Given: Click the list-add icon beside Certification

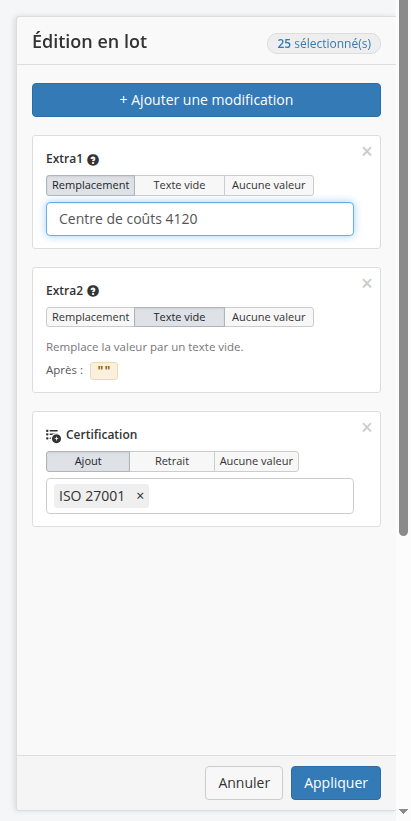Looking at the screenshot, I should click(x=53, y=435).
